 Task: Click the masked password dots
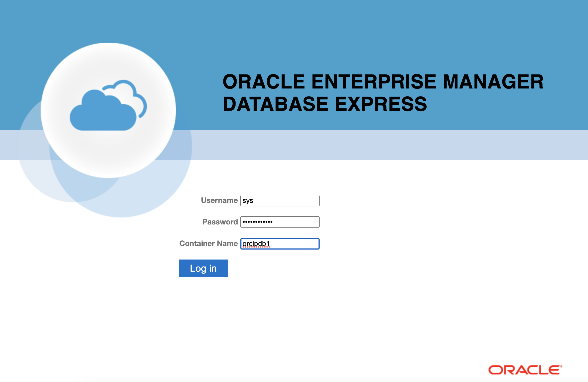[x=257, y=222]
